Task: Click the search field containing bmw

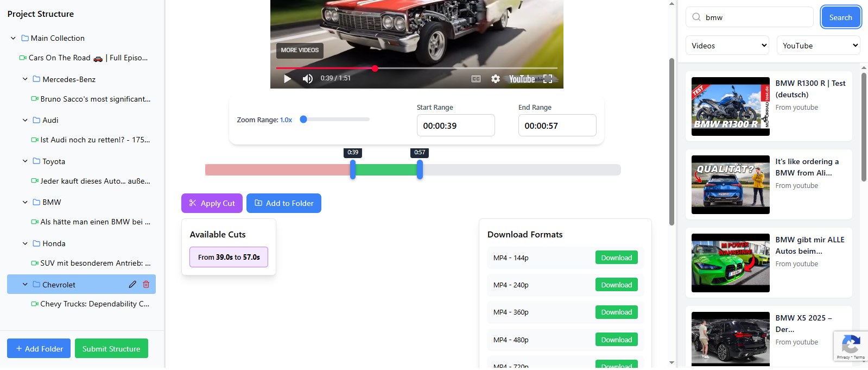Action: click(749, 17)
